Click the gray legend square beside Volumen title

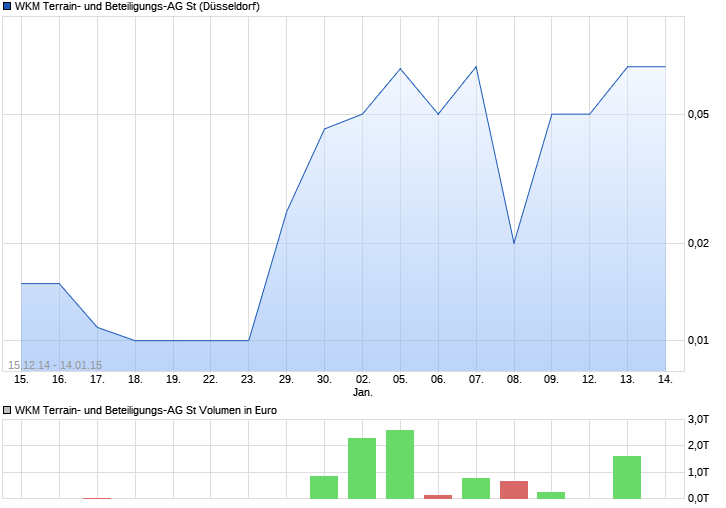coord(6,410)
